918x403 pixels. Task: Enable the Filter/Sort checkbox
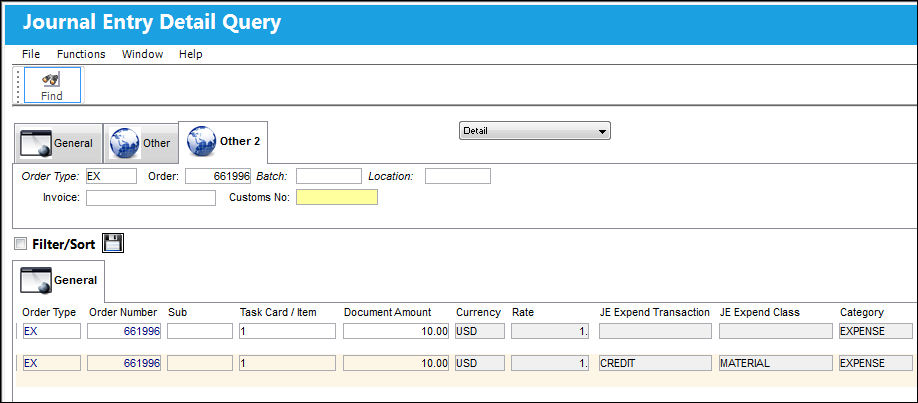tap(20, 243)
